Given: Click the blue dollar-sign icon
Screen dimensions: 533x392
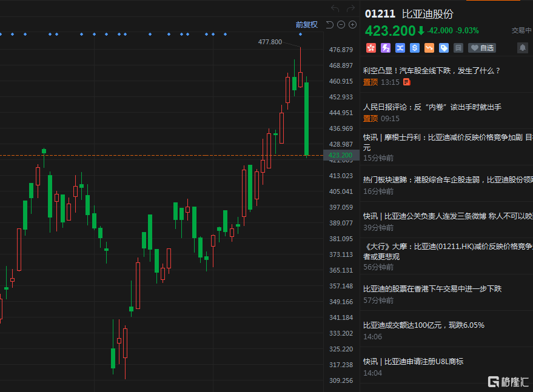Looking at the screenshot, I should click(414, 48).
